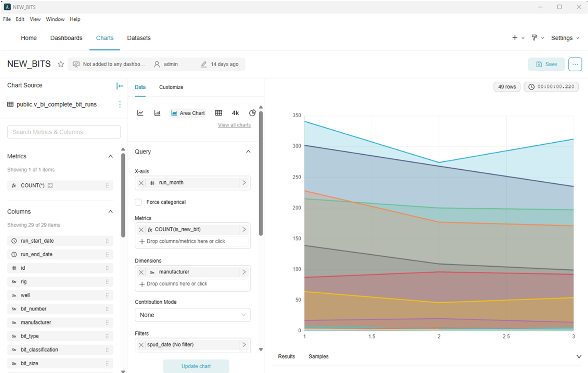Image resolution: width=588 pixels, height=373 pixels.
Task: Remove manufacturer dimension
Action: click(x=141, y=272)
